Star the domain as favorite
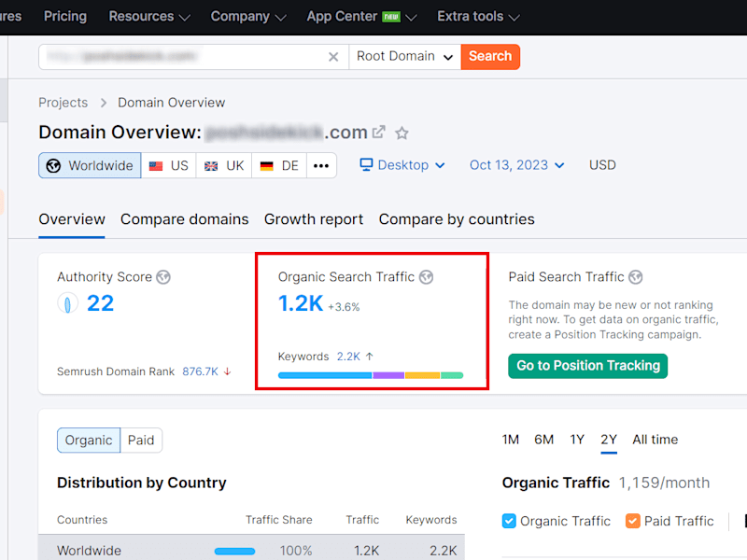 (x=402, y=133)
